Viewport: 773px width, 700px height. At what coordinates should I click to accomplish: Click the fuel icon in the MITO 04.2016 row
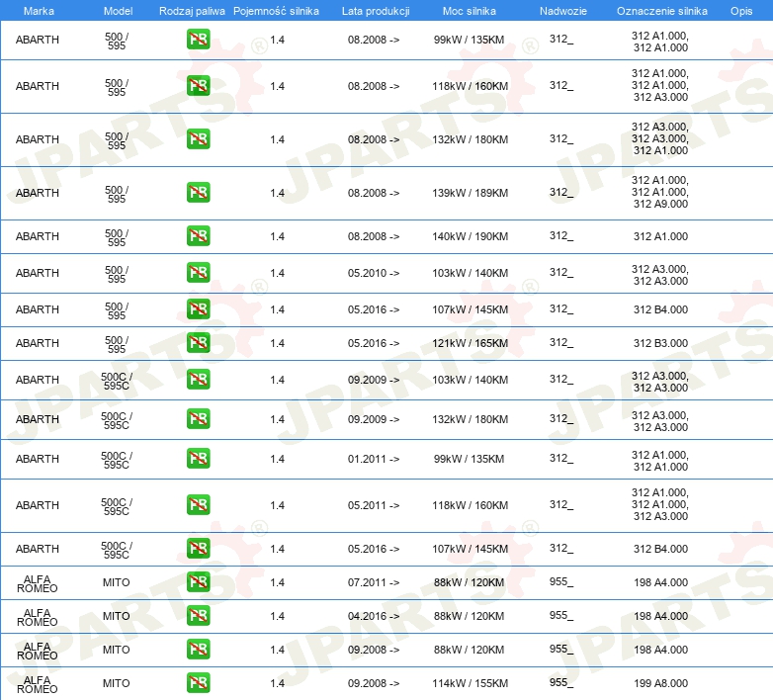click(x=198, y=616)
